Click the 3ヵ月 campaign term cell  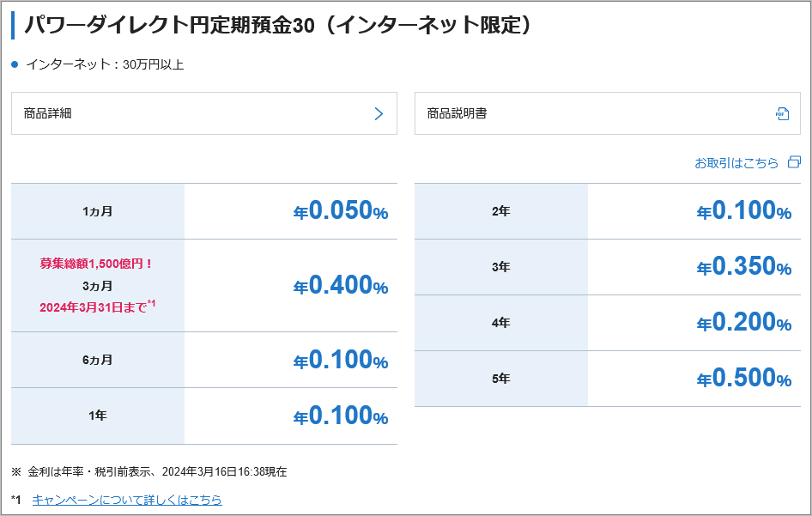(x=98, y=285)
